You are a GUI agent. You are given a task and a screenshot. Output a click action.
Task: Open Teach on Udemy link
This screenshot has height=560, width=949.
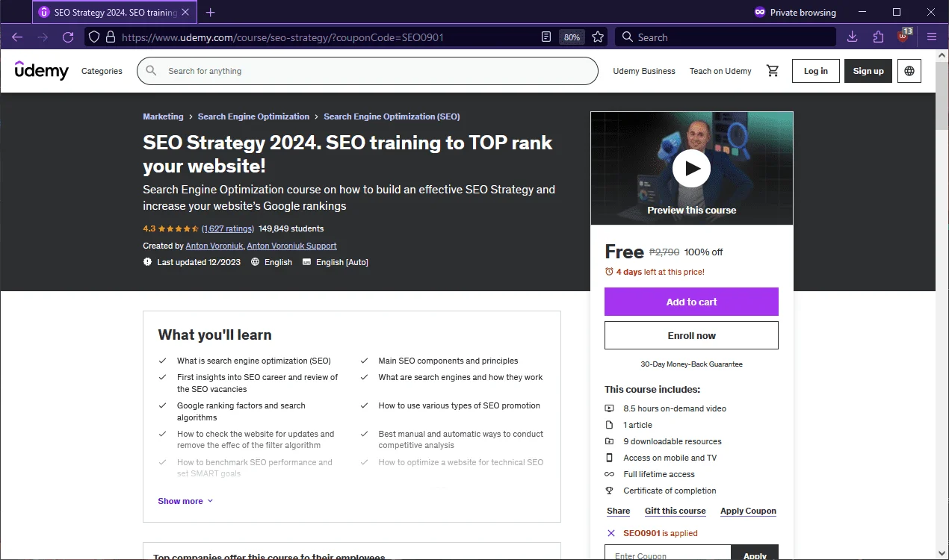pos(720,71)
